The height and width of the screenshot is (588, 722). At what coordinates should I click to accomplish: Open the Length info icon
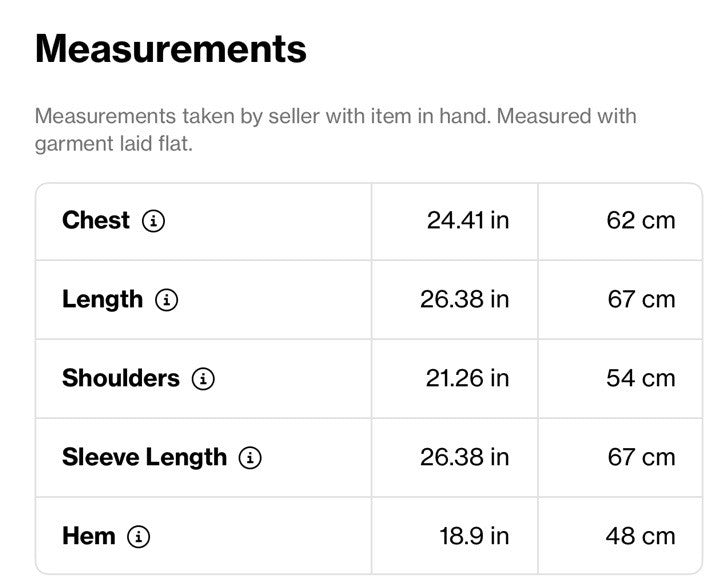tap(166, 300)
